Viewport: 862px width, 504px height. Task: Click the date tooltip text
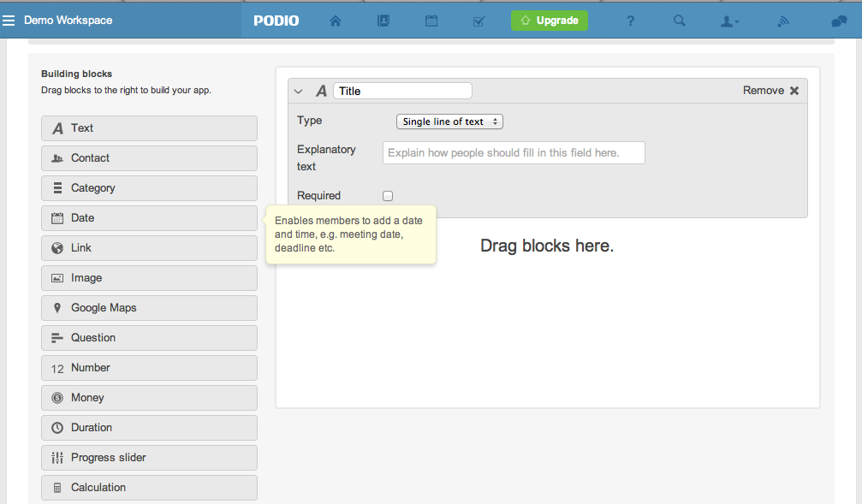coord(348,234)
